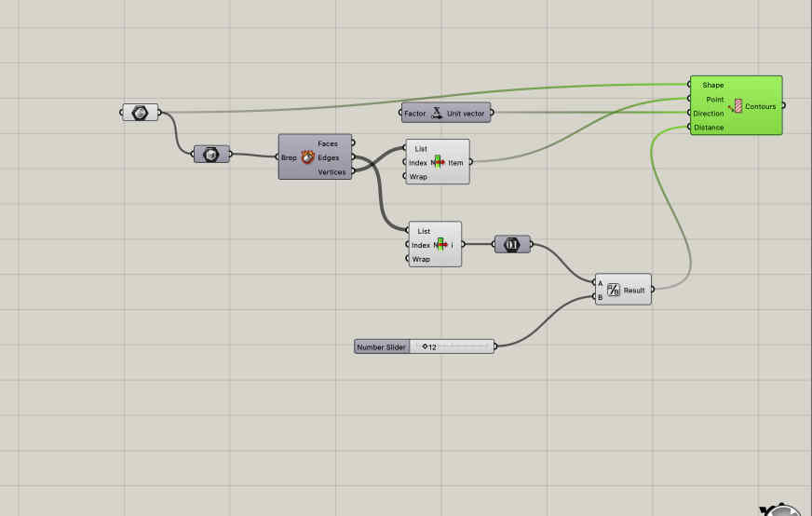Select the white Brep parameter hexagon icon
The width and height of the screenshot is (812, 516).
point(140,113)
